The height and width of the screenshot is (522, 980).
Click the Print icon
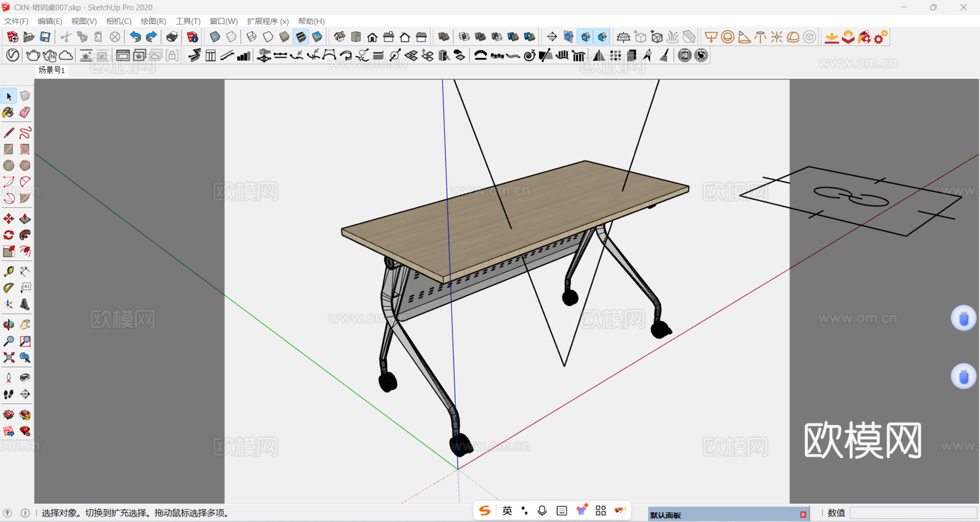[x=172, y=37]
